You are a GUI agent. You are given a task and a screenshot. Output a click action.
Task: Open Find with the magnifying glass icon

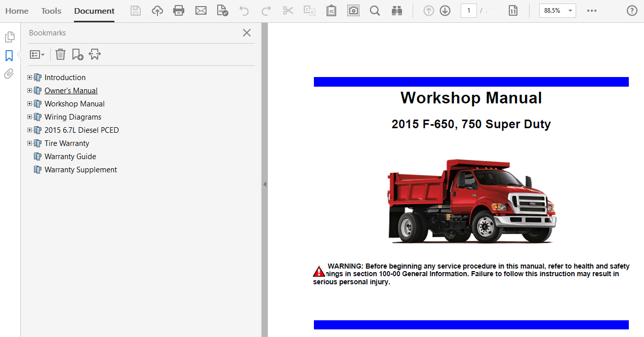click(x=375, y=11)
